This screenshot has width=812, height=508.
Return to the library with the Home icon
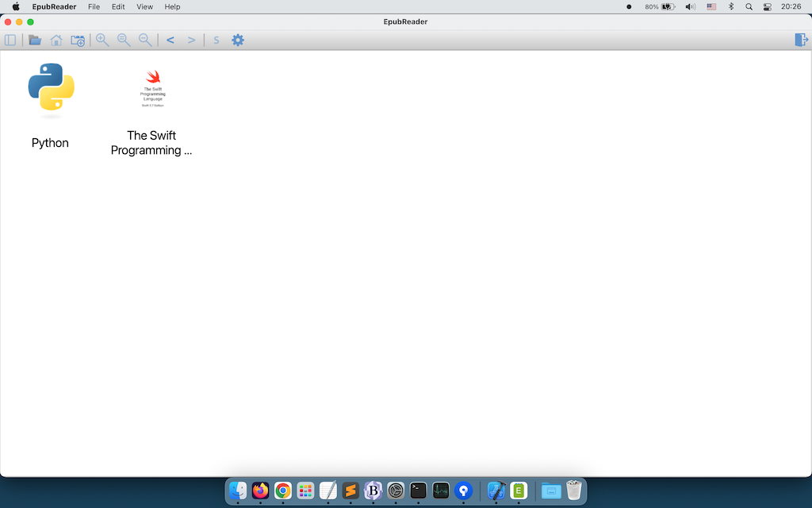[x=56, y=40]
